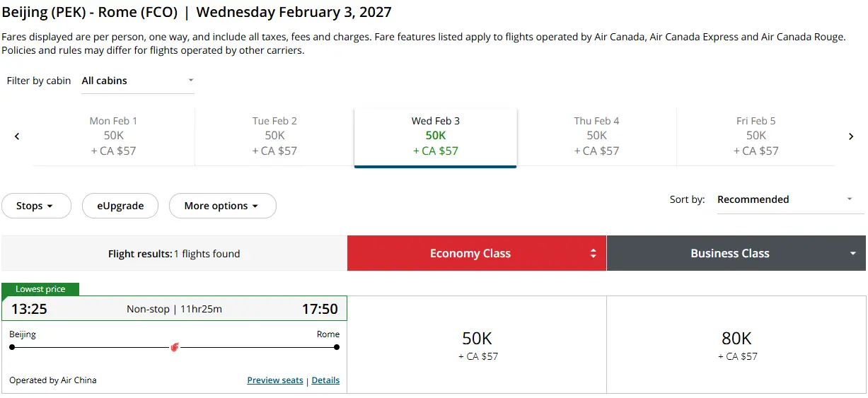This screenshot has width=868, height=398.
Task: Click the Air China logo on route line
Action: (175, 347)
